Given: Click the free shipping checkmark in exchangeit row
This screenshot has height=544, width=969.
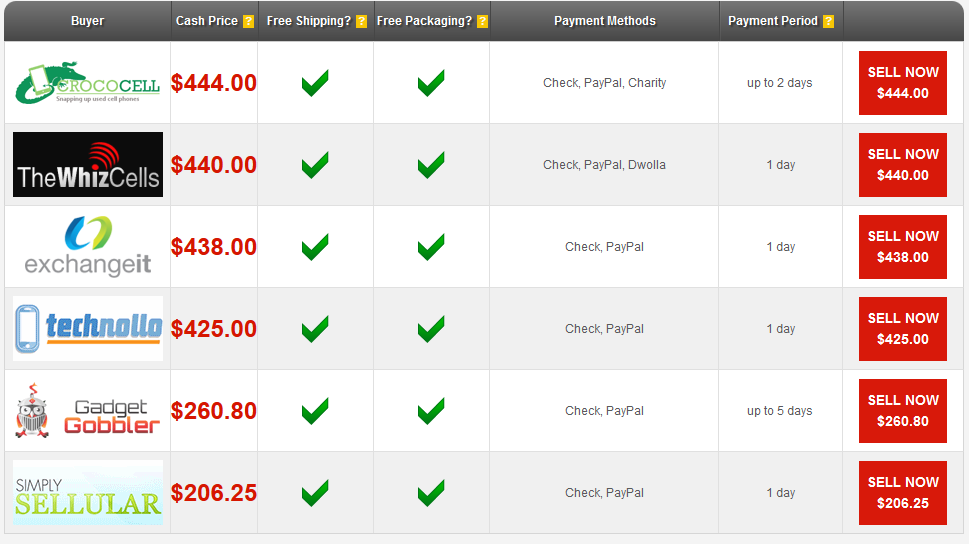Looking at the screenshot, I should [315, 247].
